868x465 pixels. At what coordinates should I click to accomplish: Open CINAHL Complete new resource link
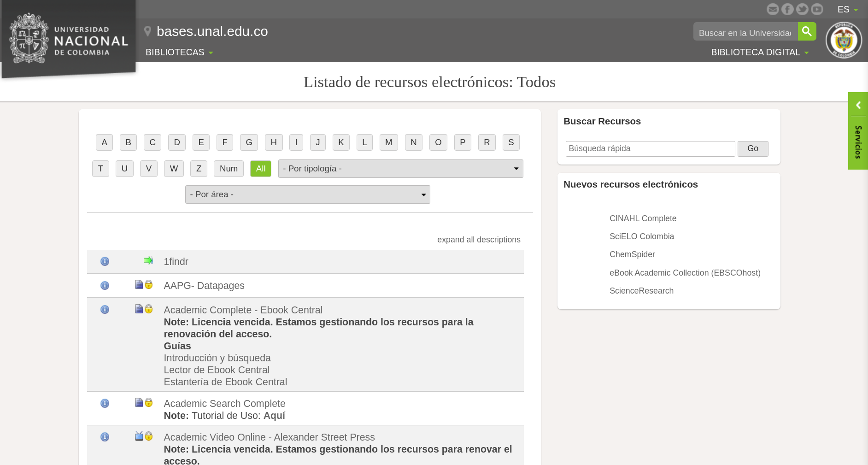pos(643,218)
